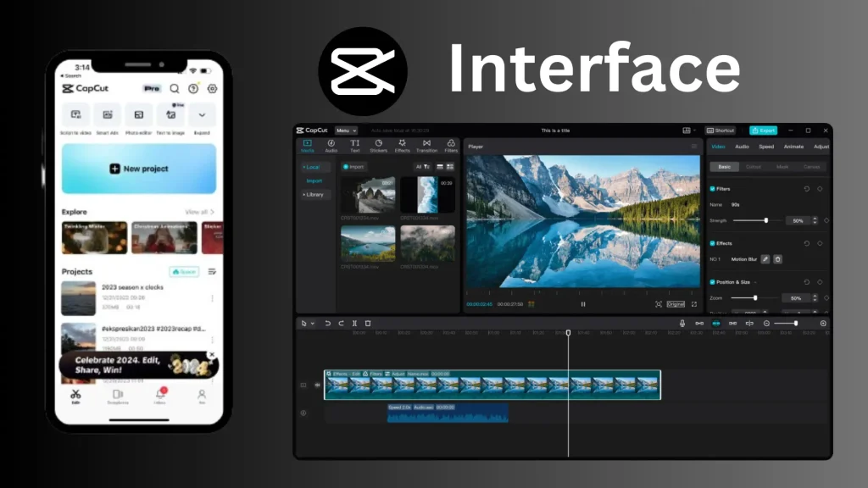Image resolution: width=868 pixels, height=488 pixels.
Task: Click the Export button
Action: point(764,130)
